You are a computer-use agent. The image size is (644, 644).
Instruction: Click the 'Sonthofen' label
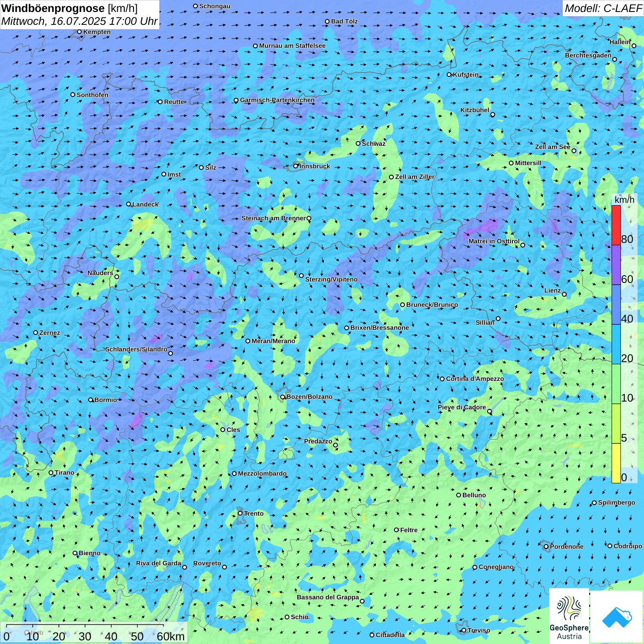point(92,95)
